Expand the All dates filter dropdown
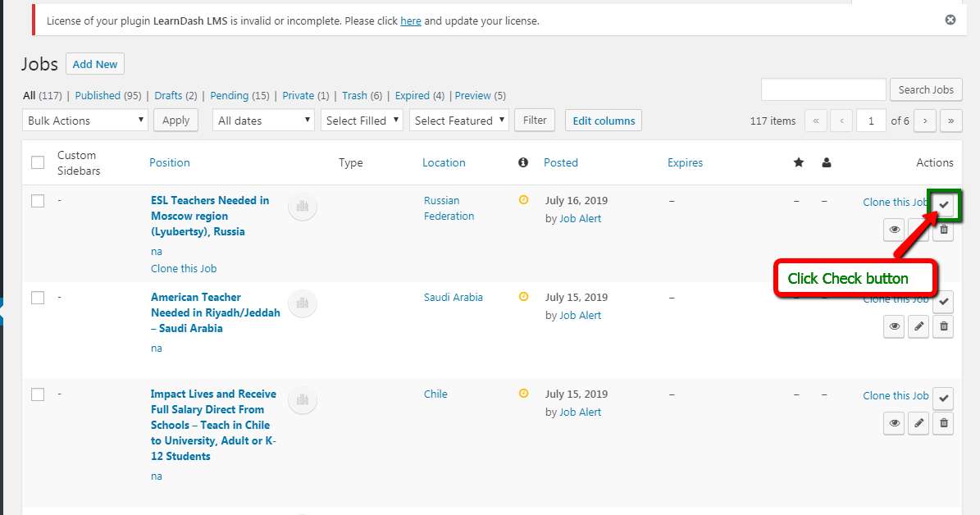The image size is (980, 515). point(263,121)
